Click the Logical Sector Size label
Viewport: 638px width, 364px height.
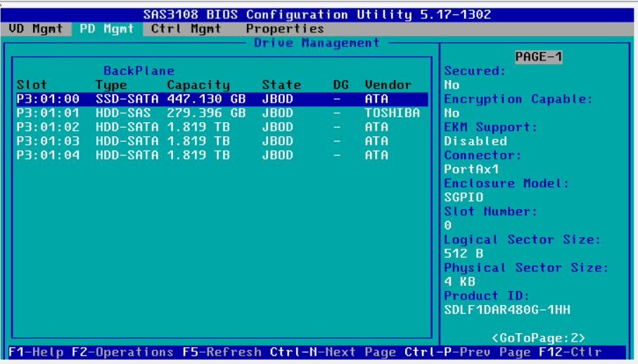pos(523,240)
